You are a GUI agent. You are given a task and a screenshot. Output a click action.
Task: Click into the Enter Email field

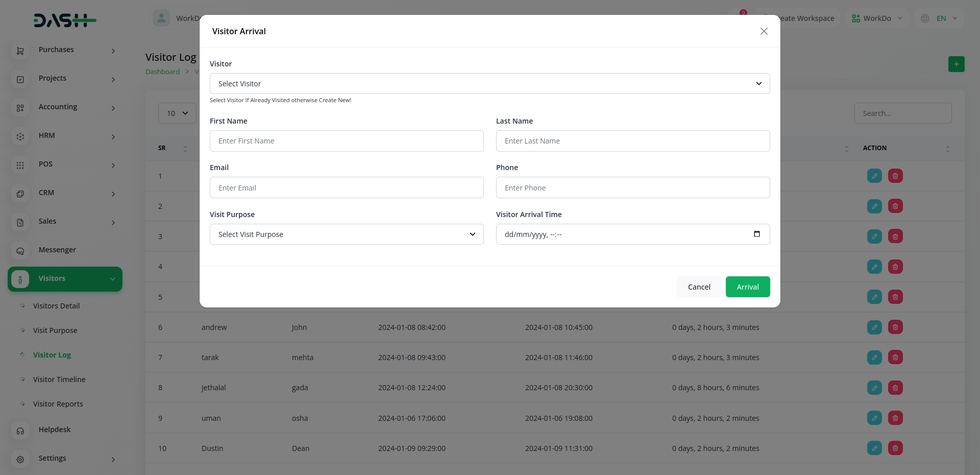[x=346, y=188]
